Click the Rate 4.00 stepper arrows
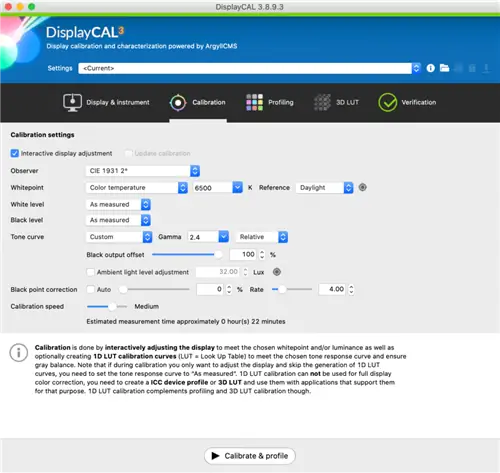The image size is (500, 473). [x=351, y=289]
